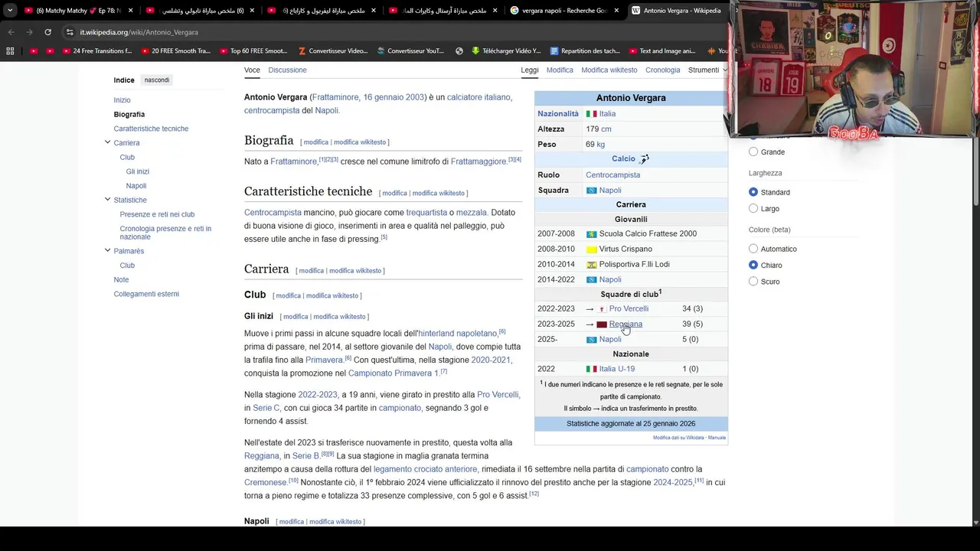The width and height of the screenshot is (980, 551).
Task: Select Scuro dark color mode
Action: pyautogui.click(x=753, y=282)
